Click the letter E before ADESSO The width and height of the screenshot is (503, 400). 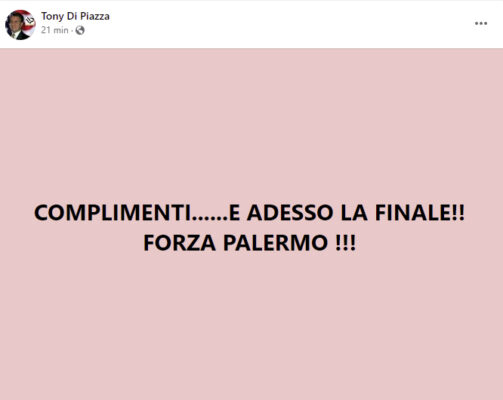pyautogui.click(x=235, y=213)
